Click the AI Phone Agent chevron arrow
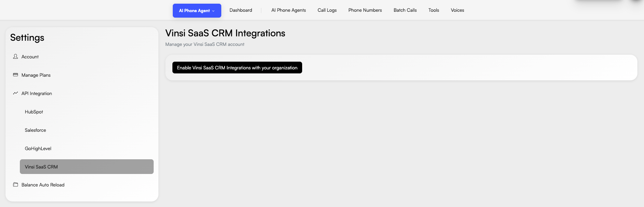 pyautogui.click(x=213, y=11)
